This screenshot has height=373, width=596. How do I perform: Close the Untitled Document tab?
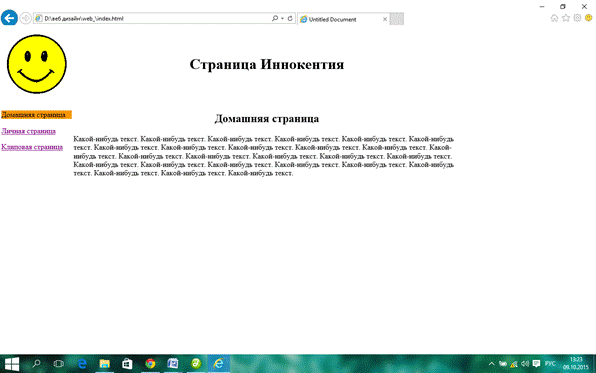point(385,19)
